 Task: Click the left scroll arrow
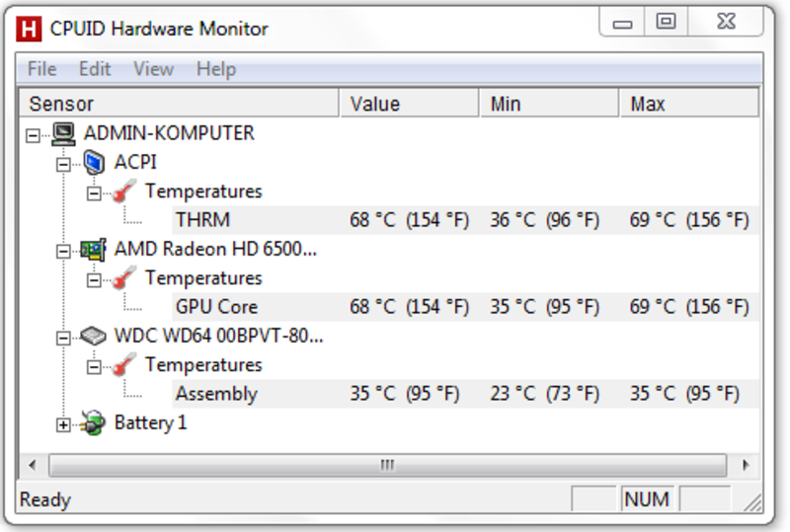tap(33, 465)
